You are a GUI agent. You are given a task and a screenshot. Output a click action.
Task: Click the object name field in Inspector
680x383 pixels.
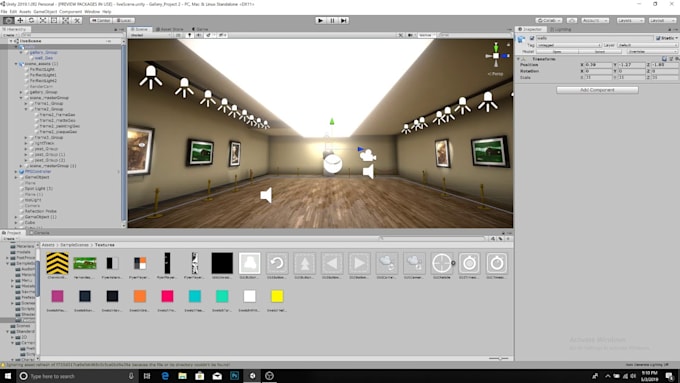[x=595, y=38]
